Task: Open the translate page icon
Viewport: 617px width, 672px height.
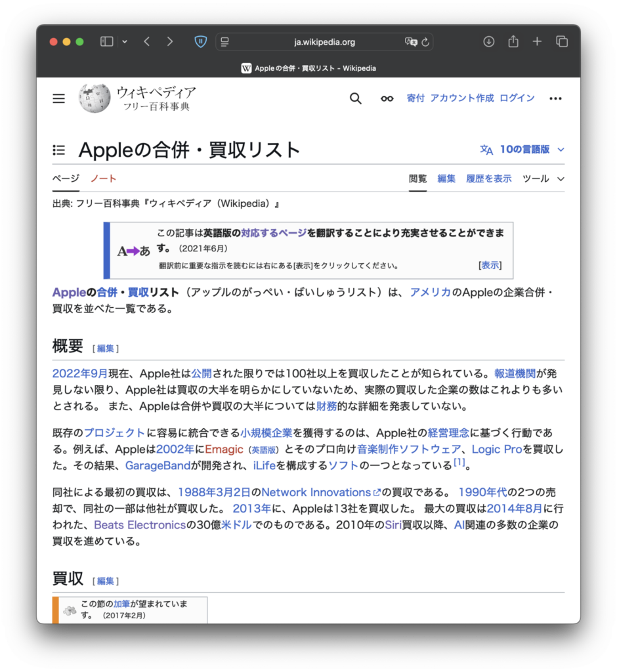Action: (410, 41)
